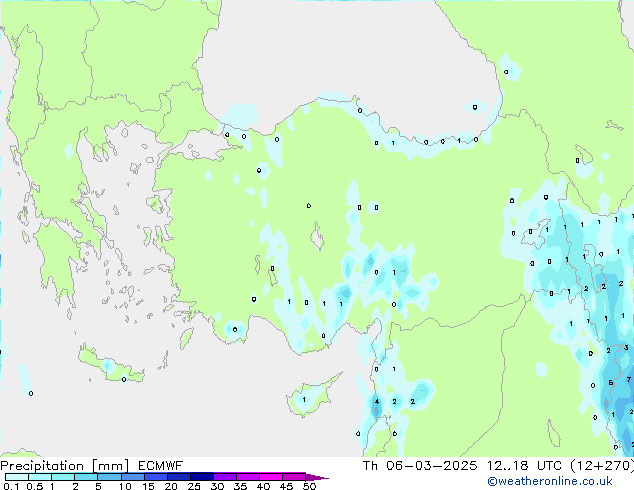Viewport: 634px width, 490px height.
Task: Click the value '1' on Cyprus island
Action: click(x=304, y=400)
